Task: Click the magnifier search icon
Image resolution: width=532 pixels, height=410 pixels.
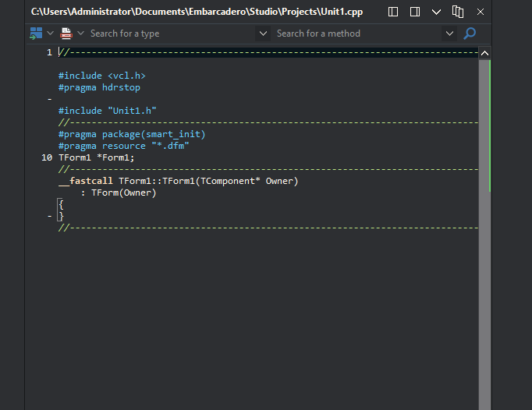Action: (x=470, y=34)
